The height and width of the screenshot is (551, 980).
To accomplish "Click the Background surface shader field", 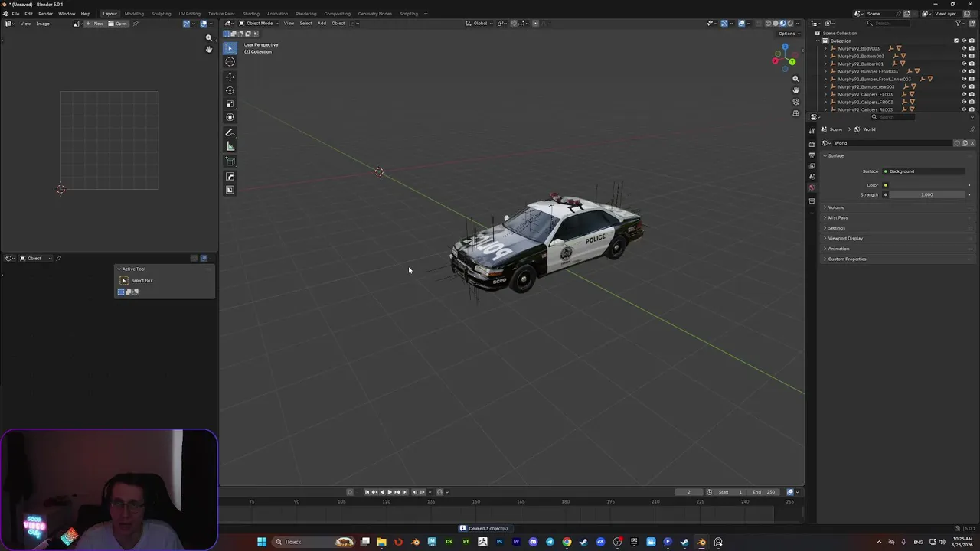I will [x=923, y=171].
